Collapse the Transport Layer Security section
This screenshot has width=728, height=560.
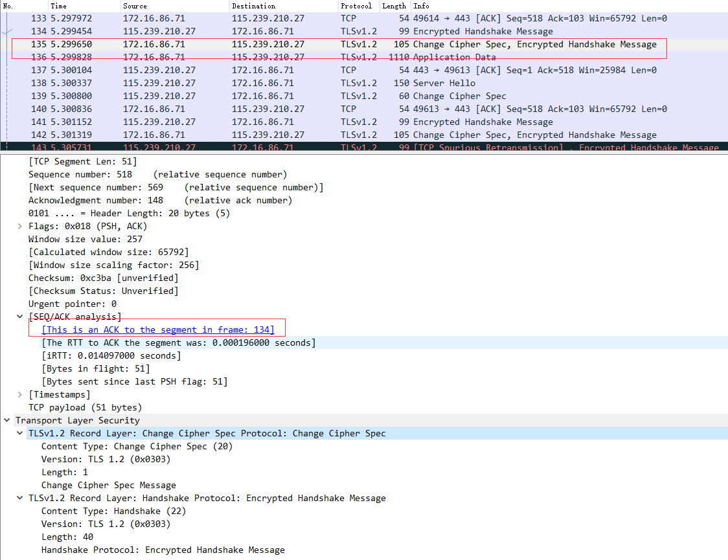tap(7, 420)
